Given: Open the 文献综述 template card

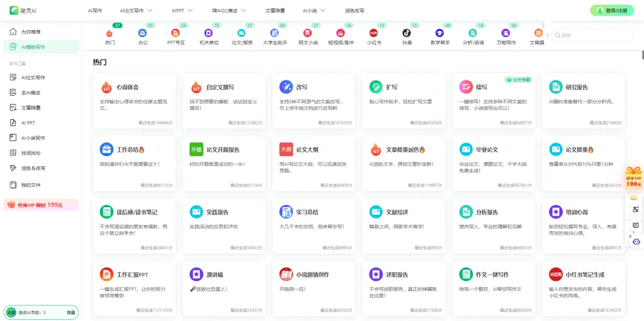Looking at the screenshot, I should (404, 226).
